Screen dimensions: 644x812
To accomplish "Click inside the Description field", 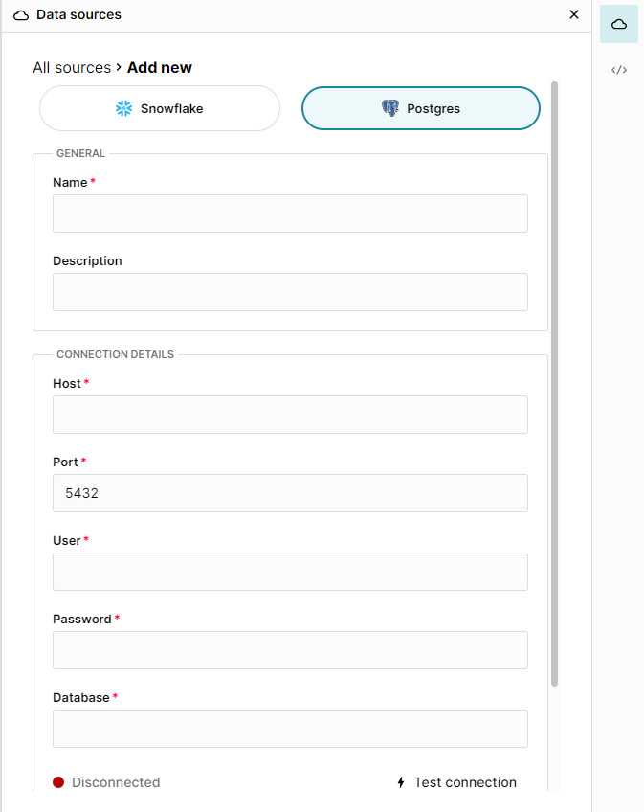I will click(290, 292).
